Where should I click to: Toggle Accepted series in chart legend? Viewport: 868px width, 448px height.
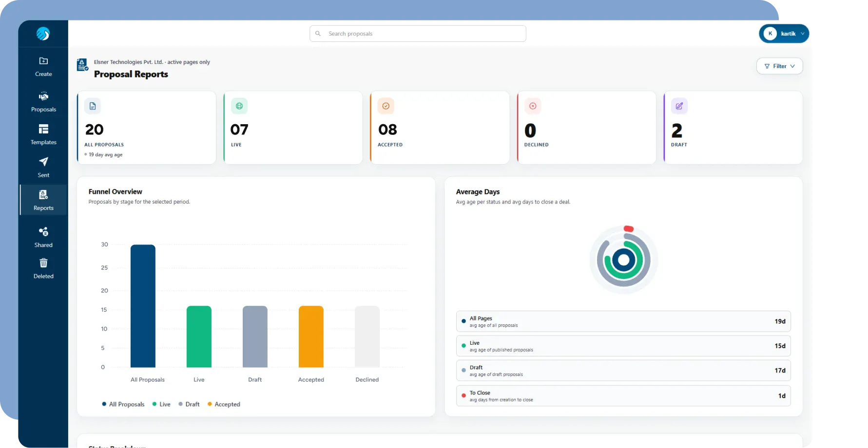224,404
